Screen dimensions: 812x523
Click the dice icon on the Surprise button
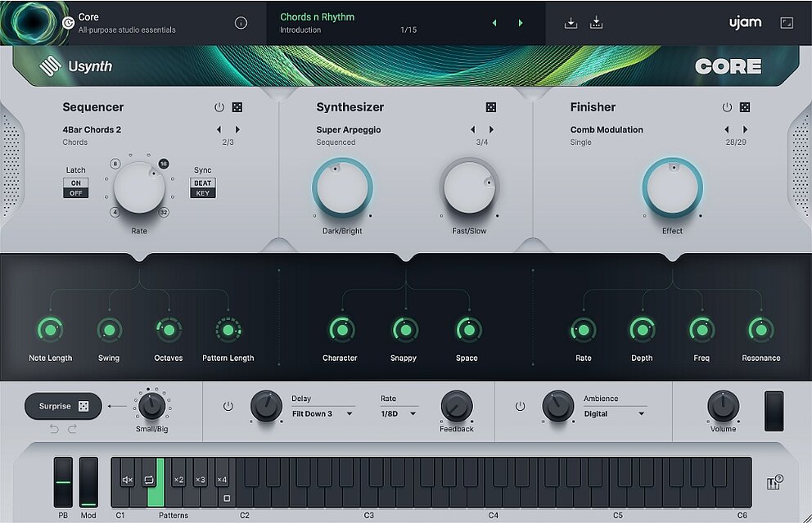[x=83, y=406]
